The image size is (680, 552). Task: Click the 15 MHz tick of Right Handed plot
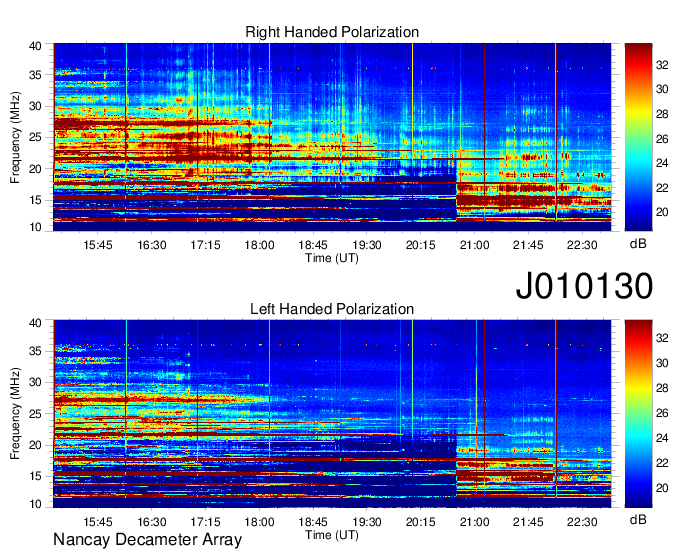[x=35, y=200]
